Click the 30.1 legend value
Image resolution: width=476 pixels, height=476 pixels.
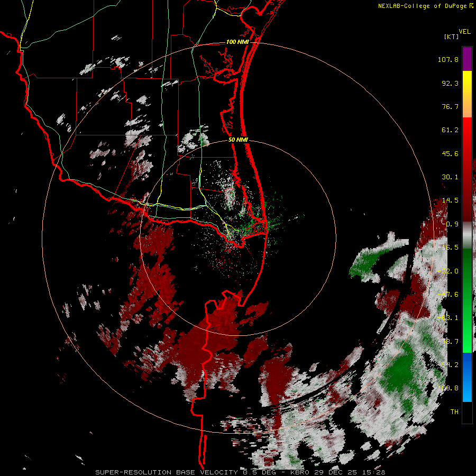coord(450,177)
